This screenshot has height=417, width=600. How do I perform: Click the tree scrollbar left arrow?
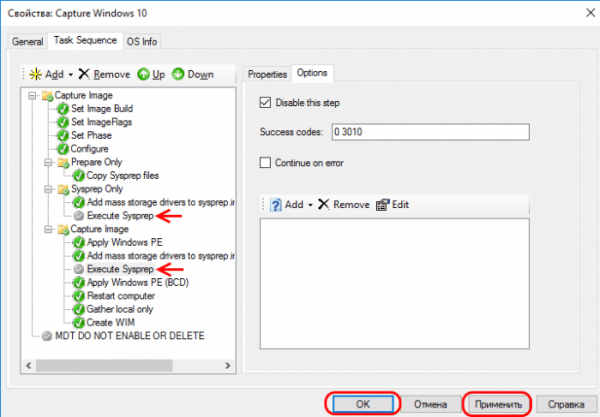[x=29, y=365]
